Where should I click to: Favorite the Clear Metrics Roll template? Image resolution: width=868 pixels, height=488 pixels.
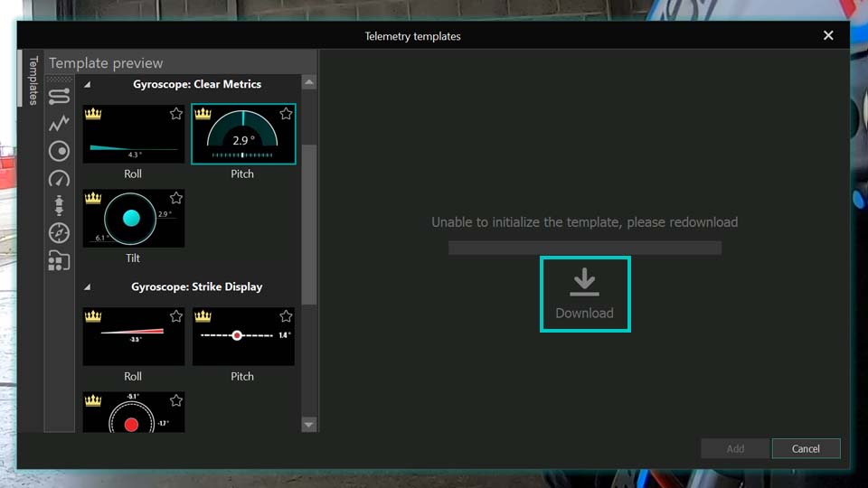(x=176, y=114)
